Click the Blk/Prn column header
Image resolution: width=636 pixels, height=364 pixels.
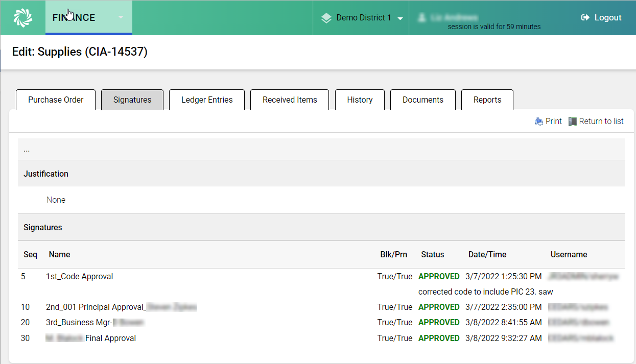click(394, 254)
